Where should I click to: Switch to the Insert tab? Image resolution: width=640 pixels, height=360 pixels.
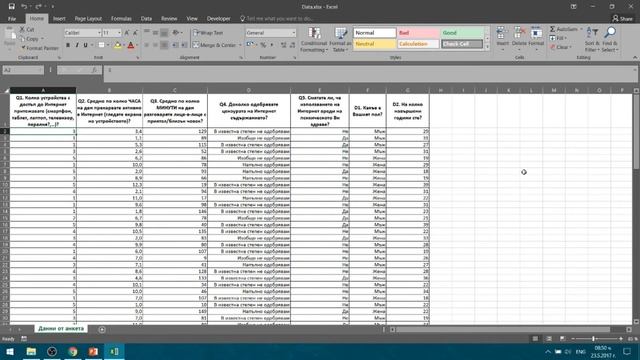click(59, 18)
